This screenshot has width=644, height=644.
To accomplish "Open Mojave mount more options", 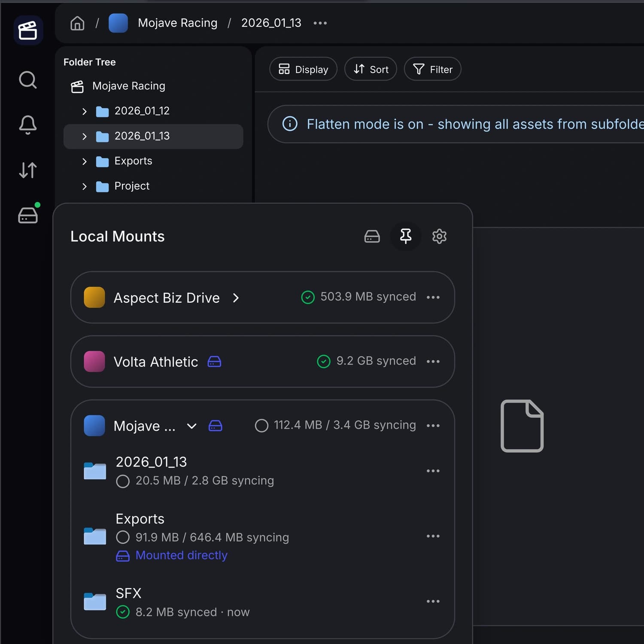I will [433, 425].
